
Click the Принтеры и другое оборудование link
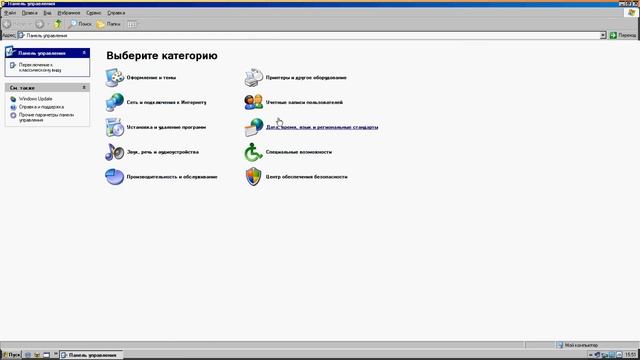(306, 78)
